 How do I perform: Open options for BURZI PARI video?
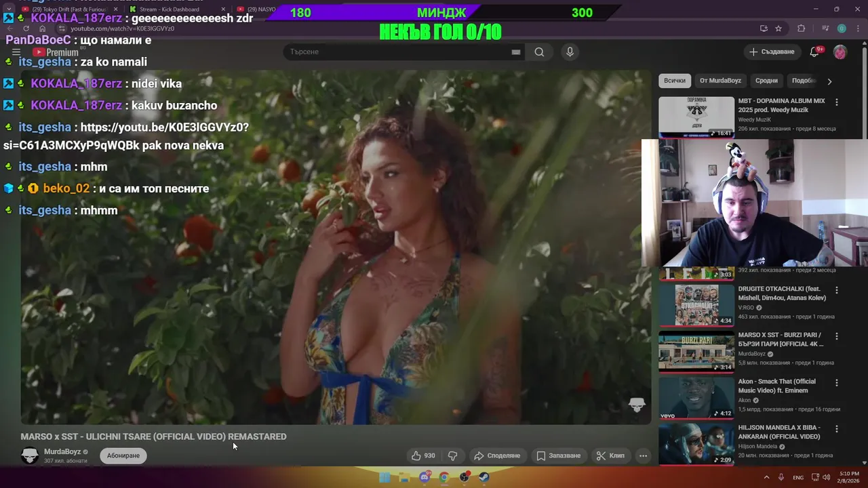[836, 336]
